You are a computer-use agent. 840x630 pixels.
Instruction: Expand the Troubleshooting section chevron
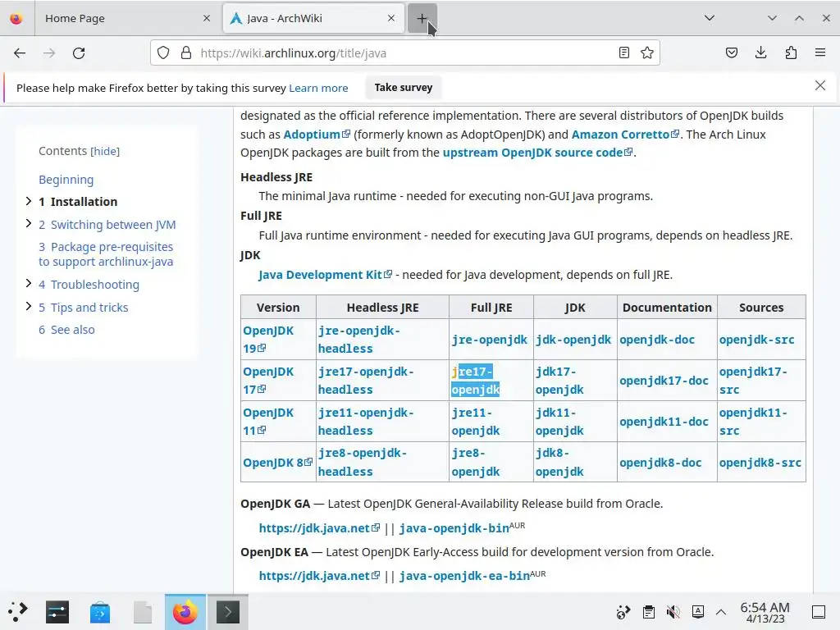click(29, 283)
